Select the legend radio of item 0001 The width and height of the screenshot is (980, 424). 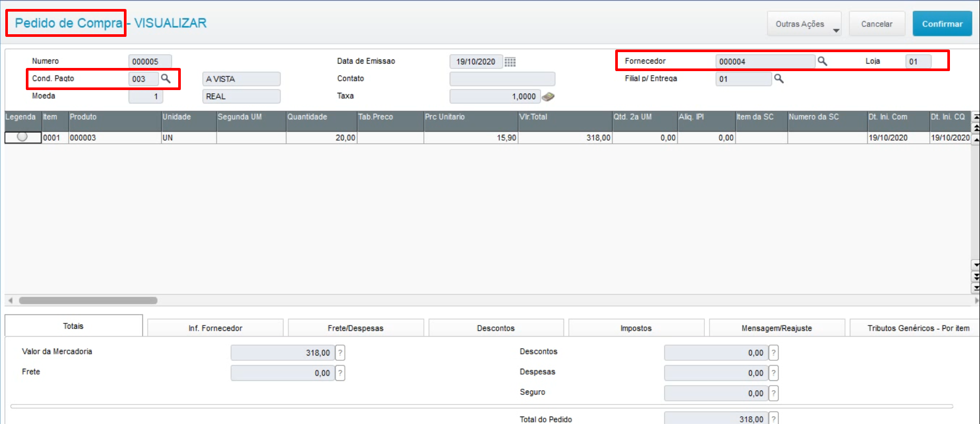pos(22,137)
